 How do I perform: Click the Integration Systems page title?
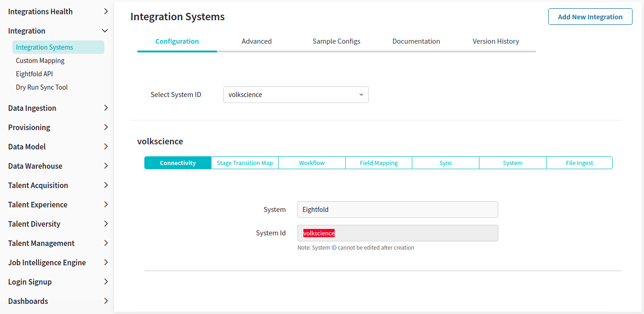point(177,17)
